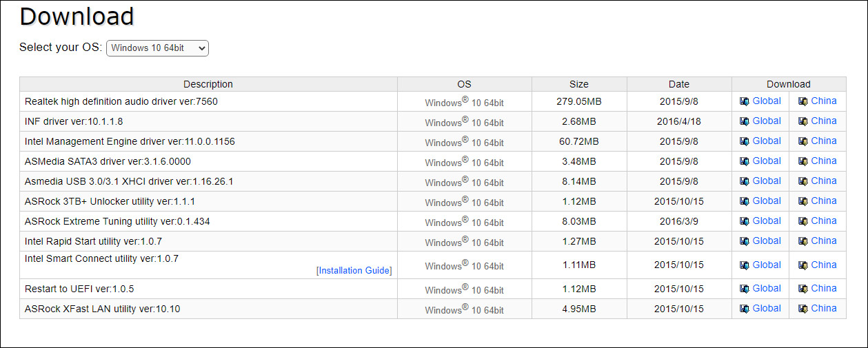Screen dimensions: 868x348
Task: Download INF driver via Global text link
Action: tap(767, 121)
